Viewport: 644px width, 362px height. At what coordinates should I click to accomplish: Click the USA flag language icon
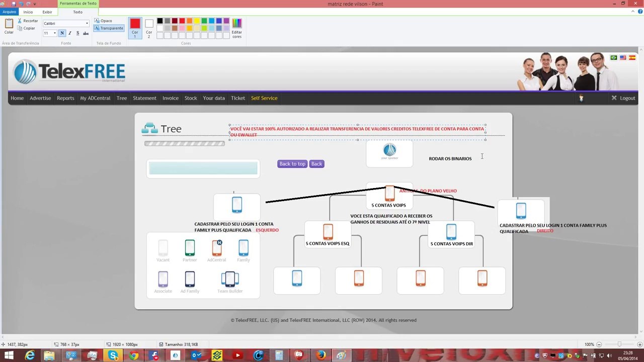pos(623,58)
